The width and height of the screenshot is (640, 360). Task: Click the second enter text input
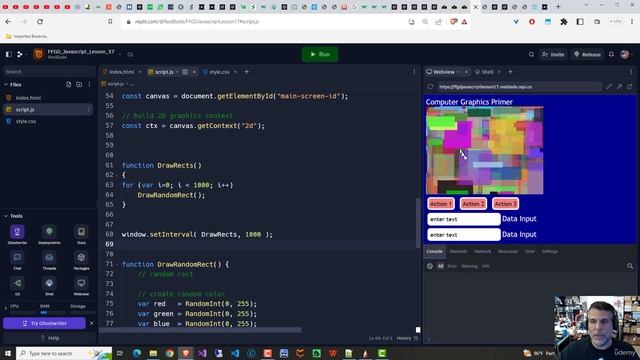point(464,235)
